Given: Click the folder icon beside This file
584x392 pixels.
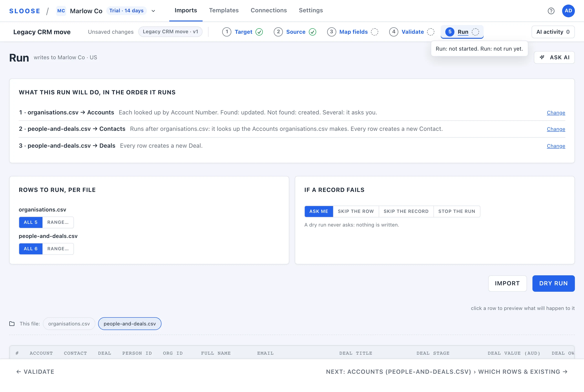Looking at the screenshot, I should tap(12, 323).
